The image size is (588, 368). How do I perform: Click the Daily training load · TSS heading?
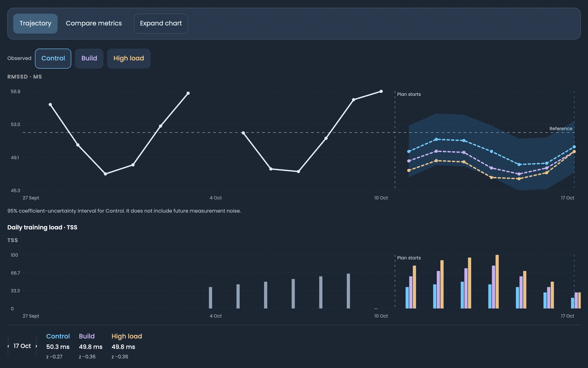[42, 227]
